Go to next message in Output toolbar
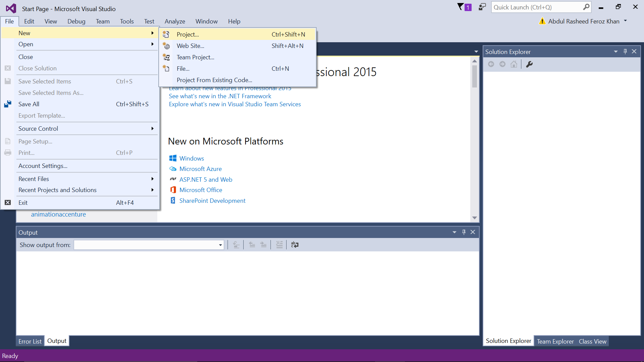This screenshot has width=644, height=362. (263, 245)
